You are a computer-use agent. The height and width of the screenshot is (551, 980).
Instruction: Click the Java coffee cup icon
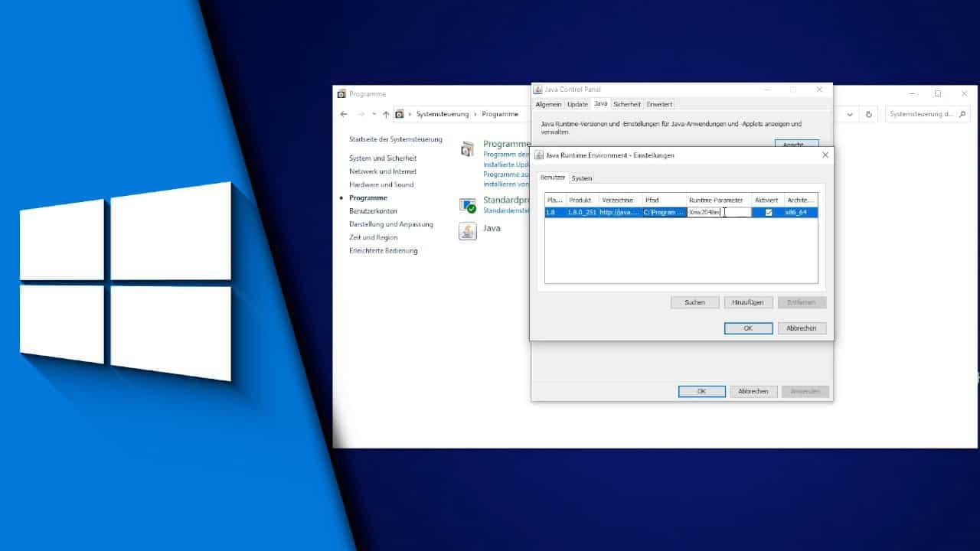[467, 231]
